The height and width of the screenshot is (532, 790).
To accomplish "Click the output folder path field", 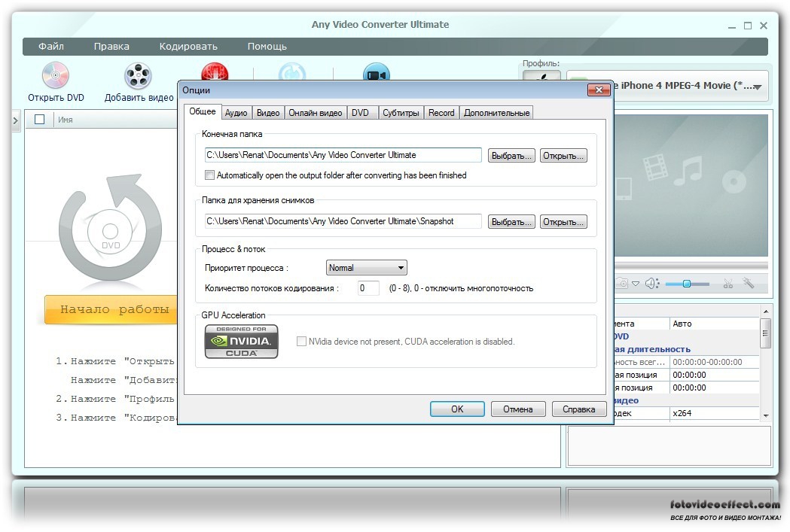I will click(x=343, y=155).
